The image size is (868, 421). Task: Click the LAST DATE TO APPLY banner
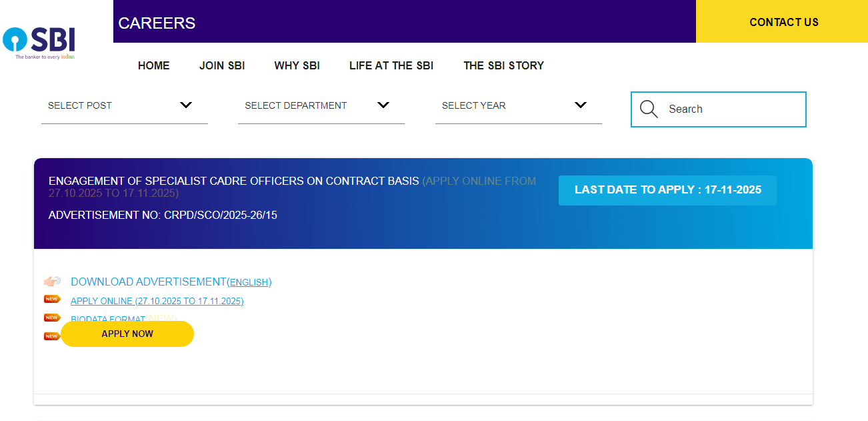tap(667, 189)
